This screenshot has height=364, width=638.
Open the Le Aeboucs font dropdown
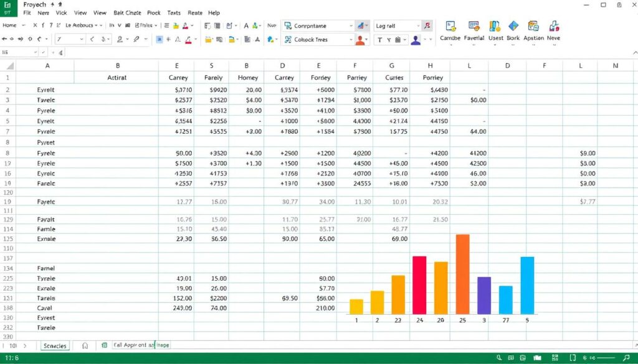[x=96, y=25]
